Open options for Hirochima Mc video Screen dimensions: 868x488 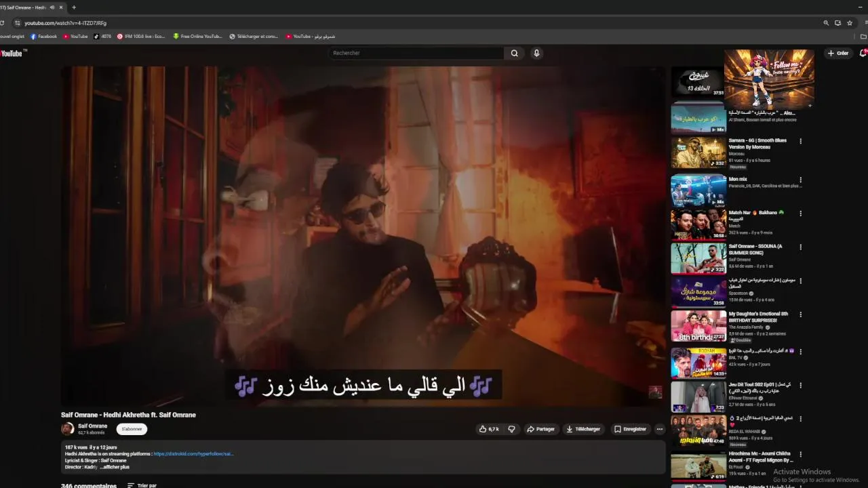[x=801, y=454]
